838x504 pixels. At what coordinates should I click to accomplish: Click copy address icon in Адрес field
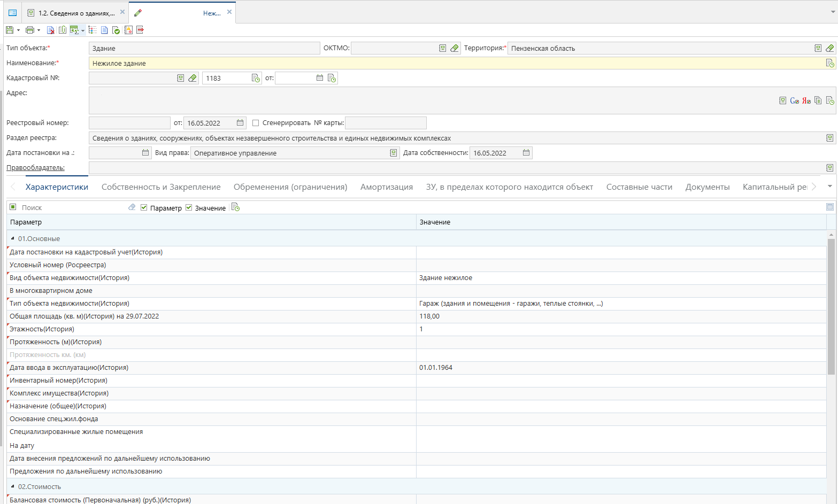818,100
